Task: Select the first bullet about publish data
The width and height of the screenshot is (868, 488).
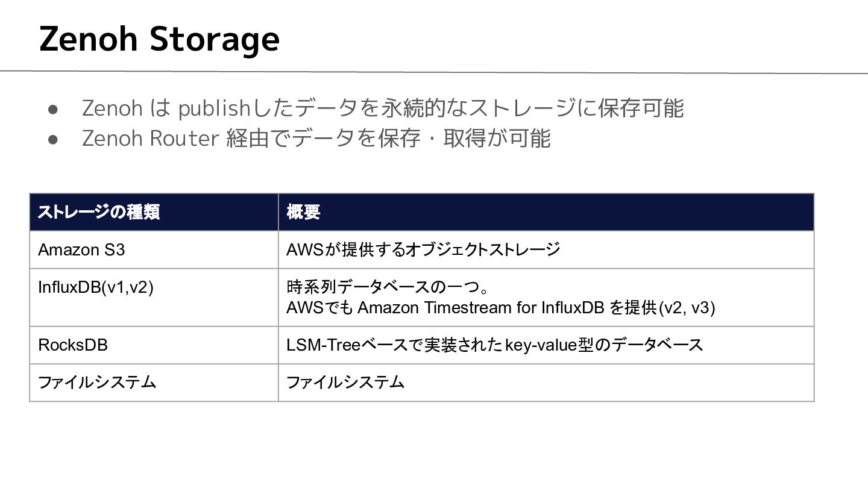Action: point(383,108)
